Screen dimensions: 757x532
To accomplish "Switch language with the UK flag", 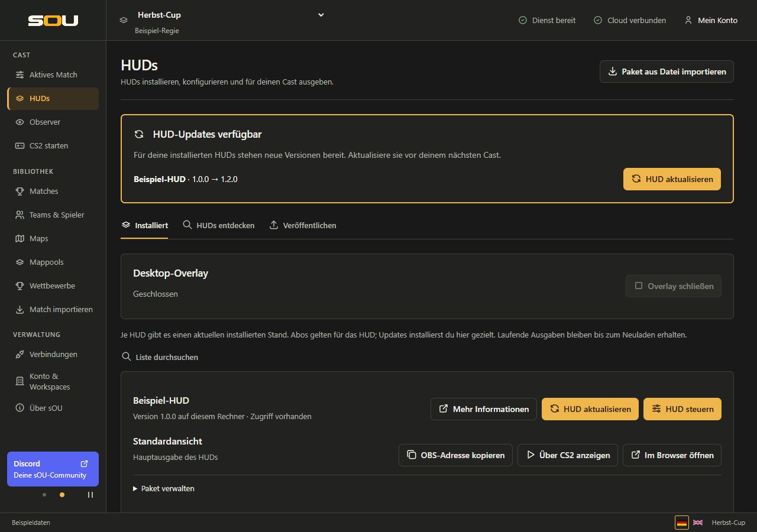I will 698,523.
